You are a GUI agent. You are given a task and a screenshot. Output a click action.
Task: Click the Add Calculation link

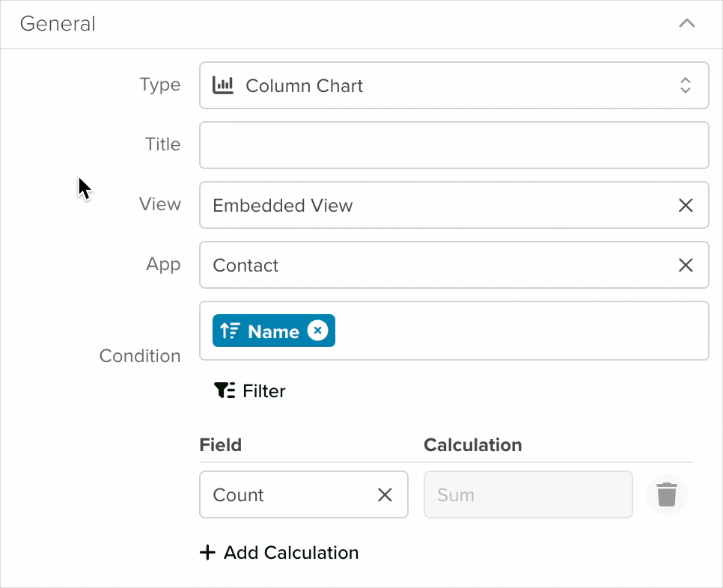(279, 552)
